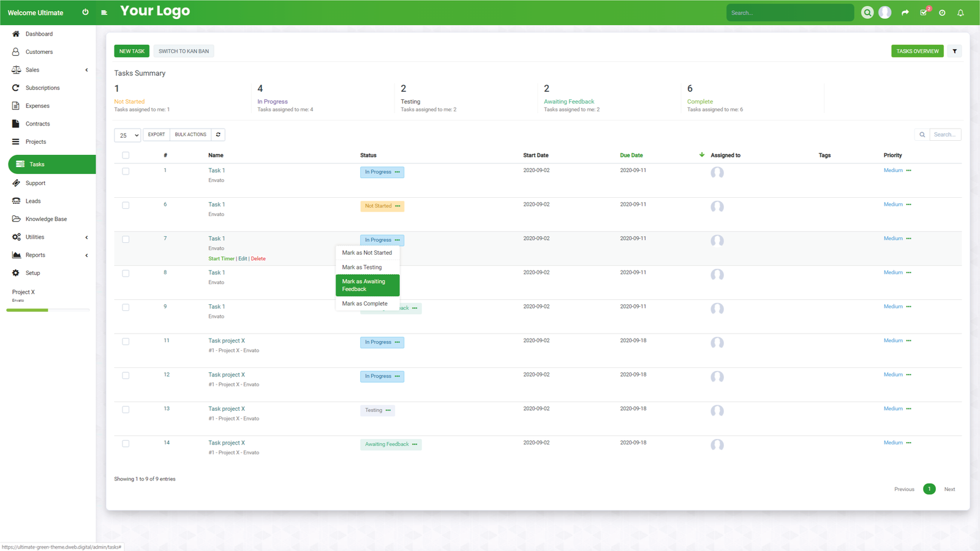980x551 pixels.
Task: Click the New Task button
Action: [x=132, y=51]
